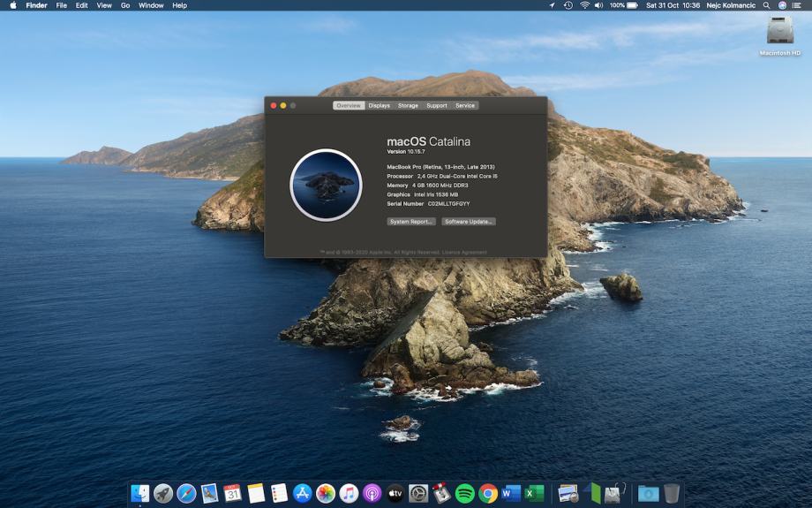The image size is (812, 508).
Task: Open the Apple TV app in Dock
Action: [395, 494]
